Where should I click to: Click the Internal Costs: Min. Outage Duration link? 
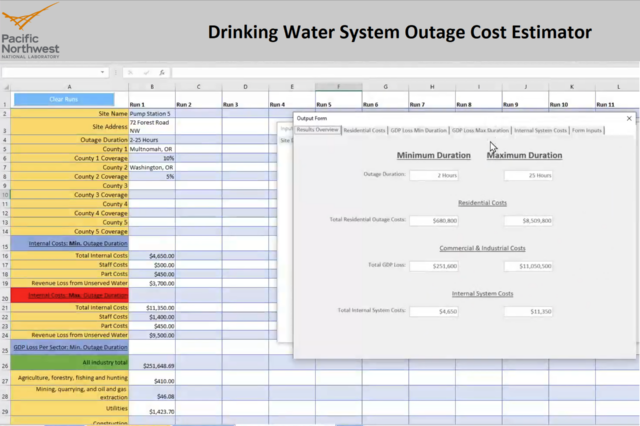coord(78,244)
